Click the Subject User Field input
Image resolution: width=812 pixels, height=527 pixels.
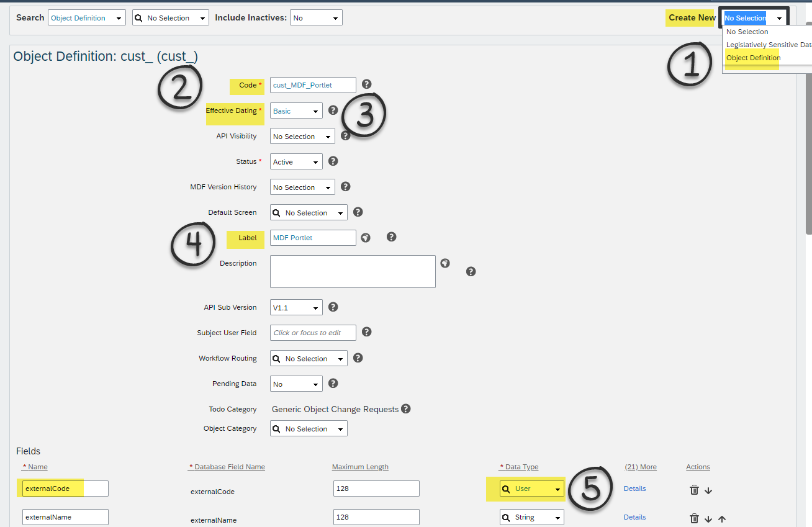[313, 333]
